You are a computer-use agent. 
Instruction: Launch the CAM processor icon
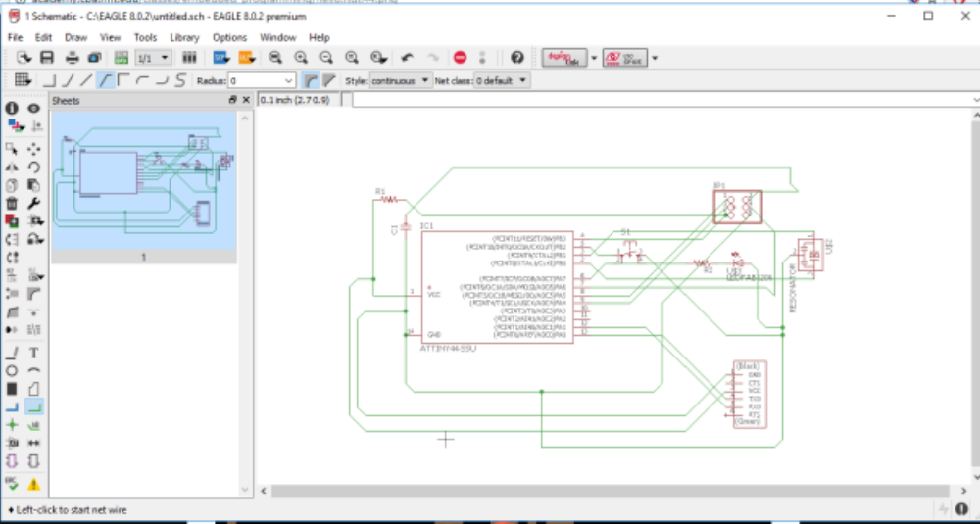(x=94, y=58)
